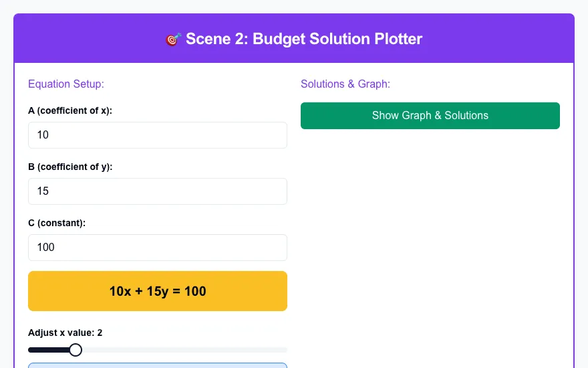The image size is (588, 368).
Task: Focus the A coefficient input containing 10
Action: pyautogui.click(x=158, y=135)
